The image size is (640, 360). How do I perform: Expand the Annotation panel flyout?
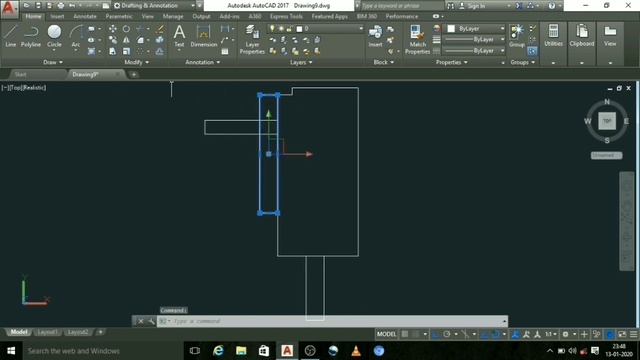[203, 62]
